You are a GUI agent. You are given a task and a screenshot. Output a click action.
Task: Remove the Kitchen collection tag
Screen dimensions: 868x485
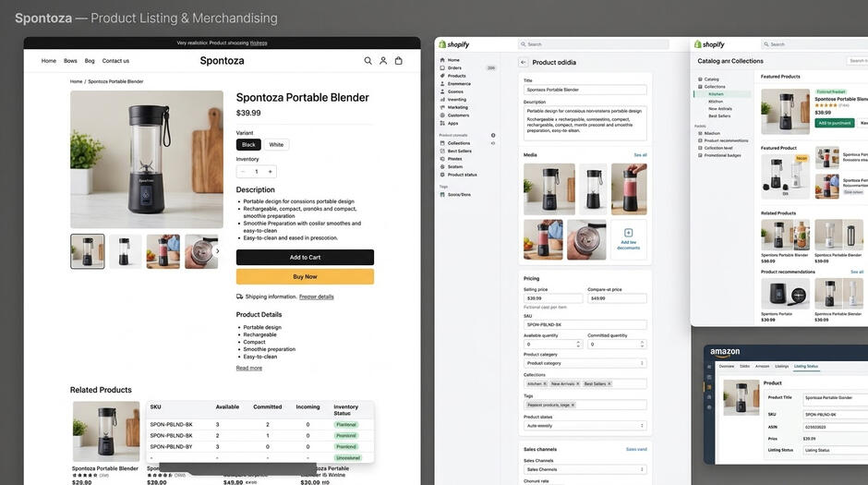pos(545,383)
